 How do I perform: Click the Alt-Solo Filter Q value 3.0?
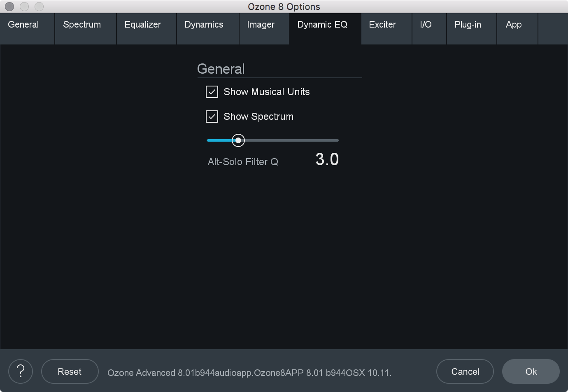pyautogui.click(x=327, y=159)
